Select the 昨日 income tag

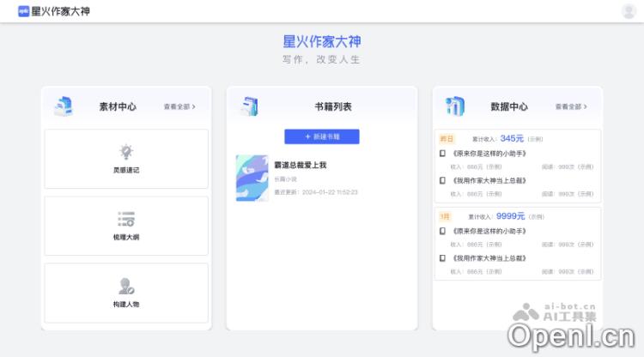pos(447,139)
